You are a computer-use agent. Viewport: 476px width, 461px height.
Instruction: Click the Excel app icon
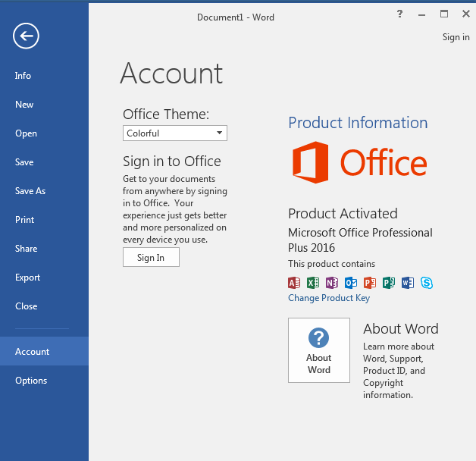click(313, 283)
